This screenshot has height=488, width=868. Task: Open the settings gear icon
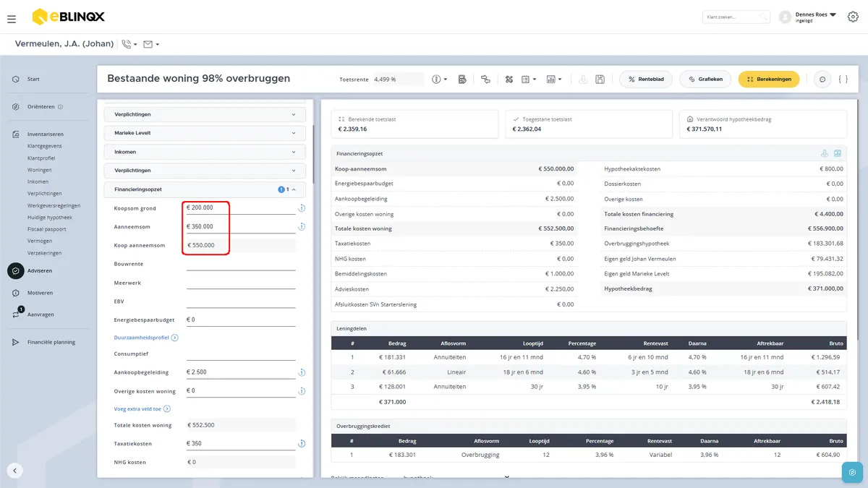(x=852, y=17)
